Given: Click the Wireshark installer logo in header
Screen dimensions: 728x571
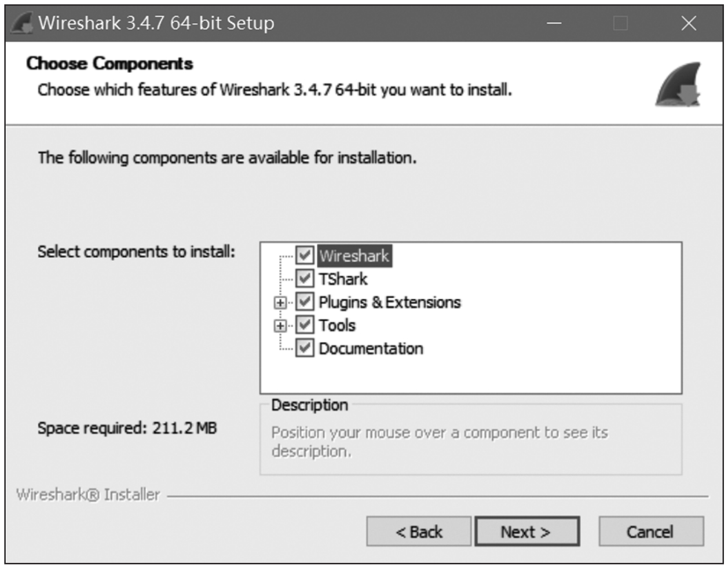Looking at the screenshot, I should 678,85.
